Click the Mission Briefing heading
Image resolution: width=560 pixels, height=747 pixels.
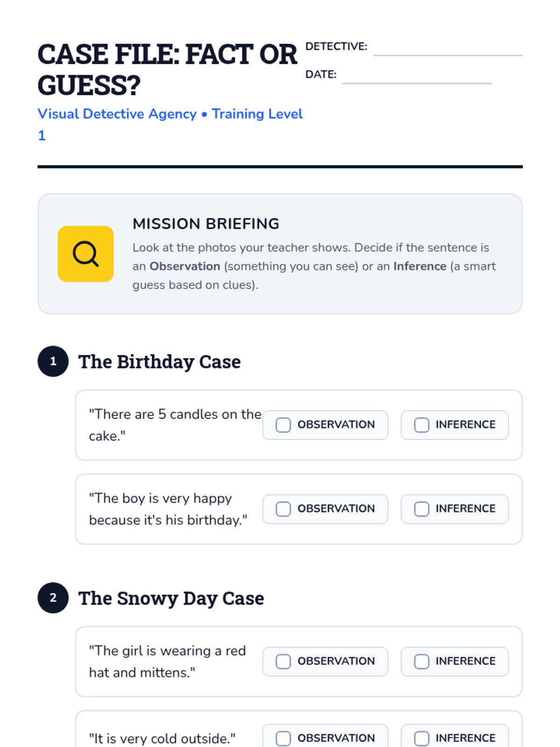(206, 224)
